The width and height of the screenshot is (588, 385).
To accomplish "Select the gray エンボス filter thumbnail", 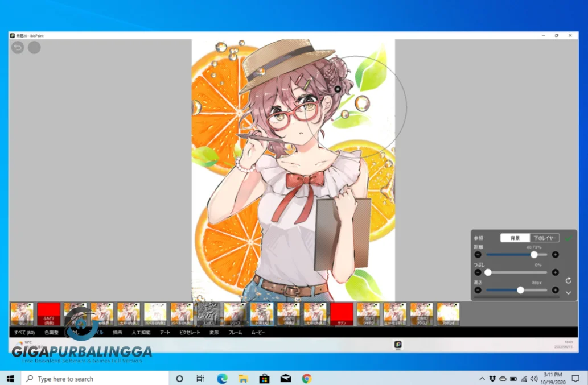I will 208,314.
